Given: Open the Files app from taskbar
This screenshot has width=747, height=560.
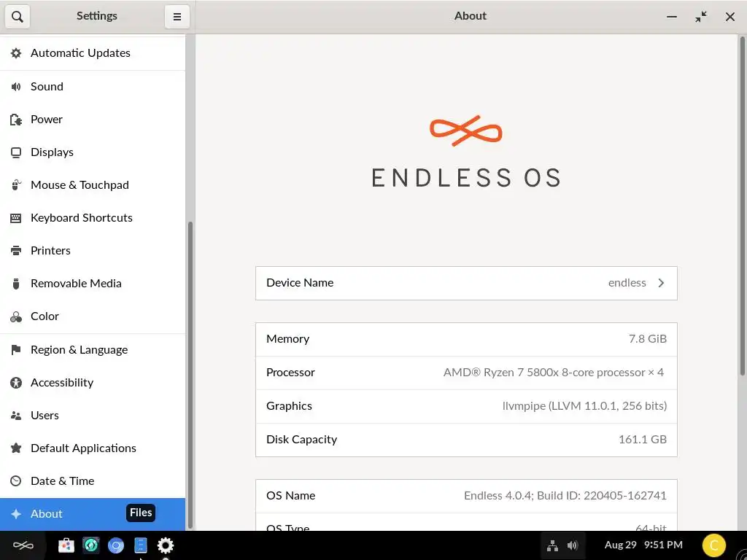Looking at the screenshot, I should pos(141,545).
